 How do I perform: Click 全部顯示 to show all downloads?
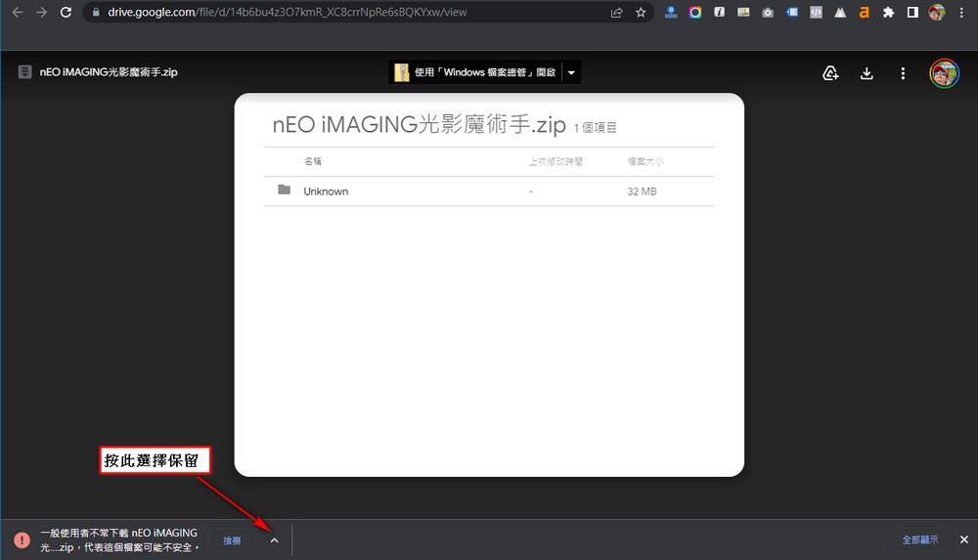point(919,539)
